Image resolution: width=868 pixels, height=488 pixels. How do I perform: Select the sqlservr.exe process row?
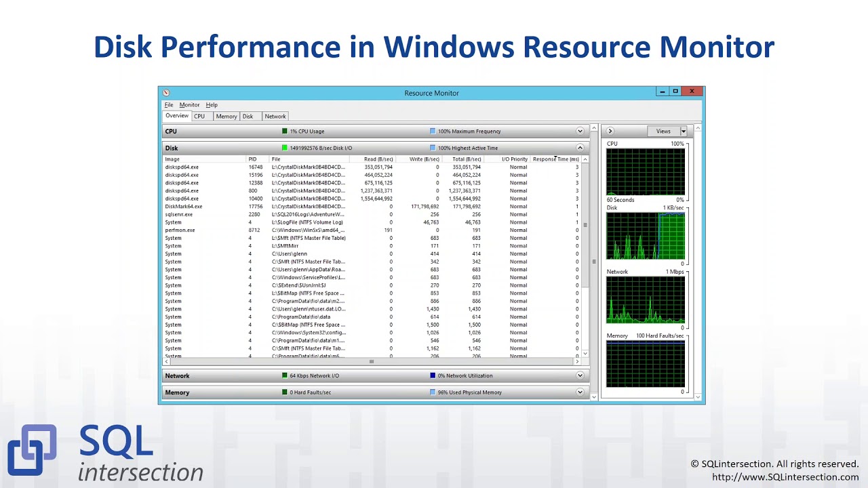click(x=372, y=215)
